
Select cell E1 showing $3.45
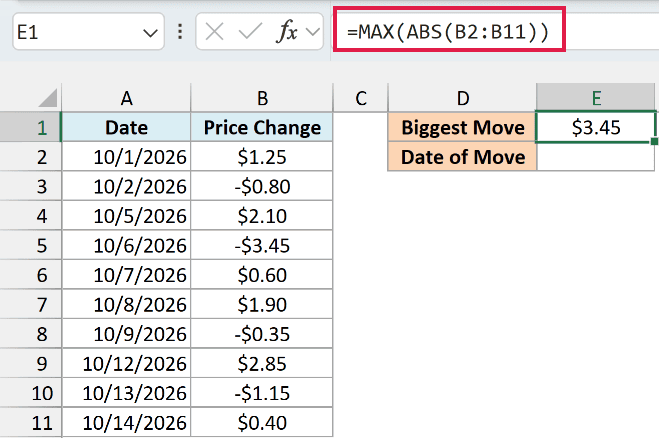pyautogui.click(x=596, y=127)
